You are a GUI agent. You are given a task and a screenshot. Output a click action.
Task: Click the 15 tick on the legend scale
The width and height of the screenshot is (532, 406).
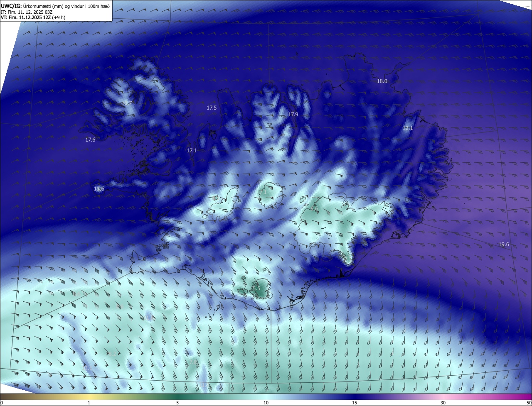click(x=355, y=403)
